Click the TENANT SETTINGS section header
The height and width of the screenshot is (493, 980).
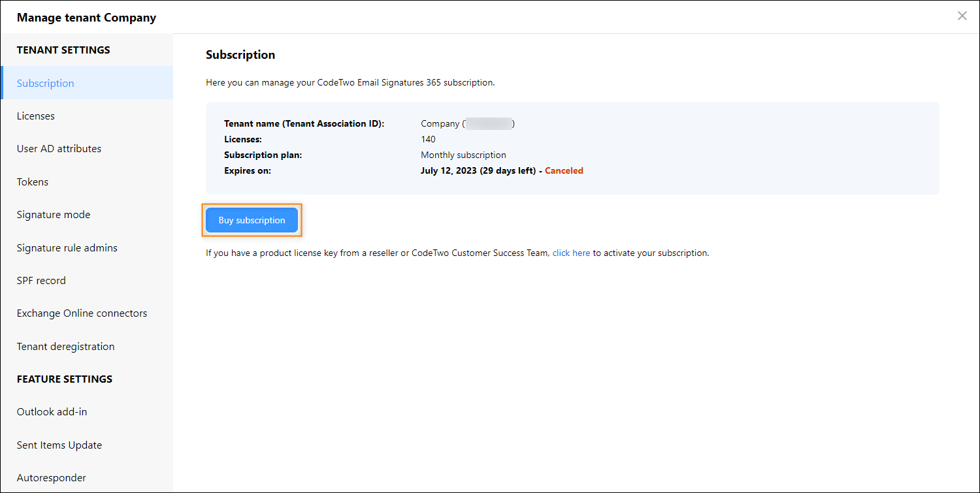click(63, 50)
